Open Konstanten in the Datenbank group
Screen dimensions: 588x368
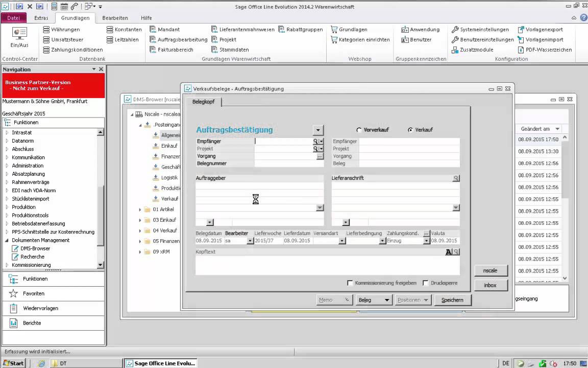[124, 29]
